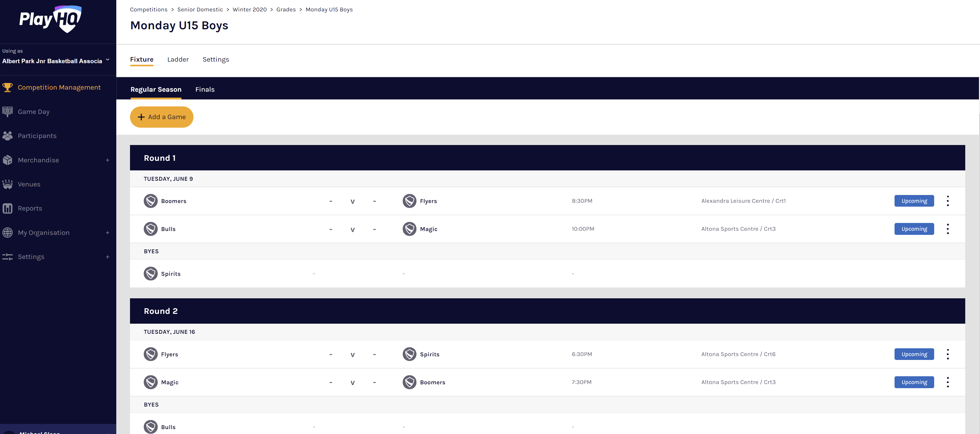This screenshot has height=434, width=980.
Task: Click the PlayHQ logo
Action: [51, 19]
